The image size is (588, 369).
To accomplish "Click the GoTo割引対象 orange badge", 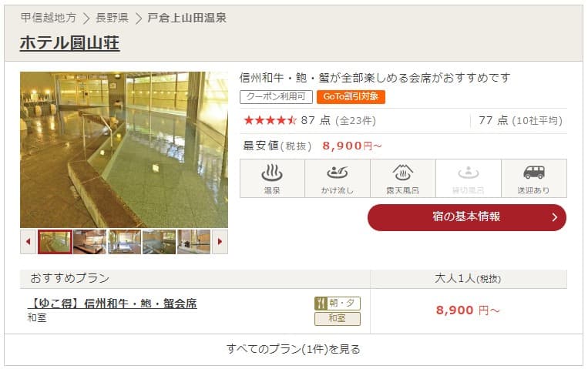I will [351, 97].
